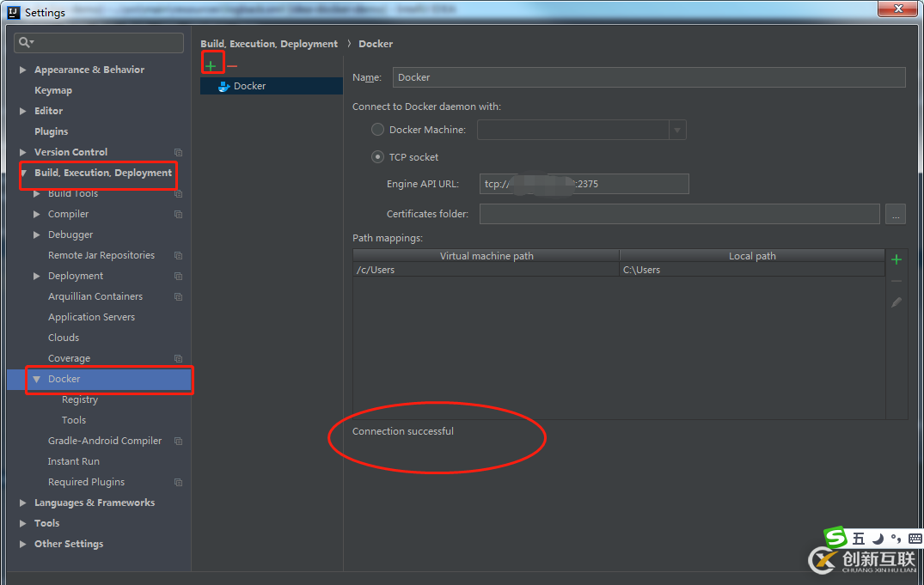Expand the Compiler node

coord(37,214)
